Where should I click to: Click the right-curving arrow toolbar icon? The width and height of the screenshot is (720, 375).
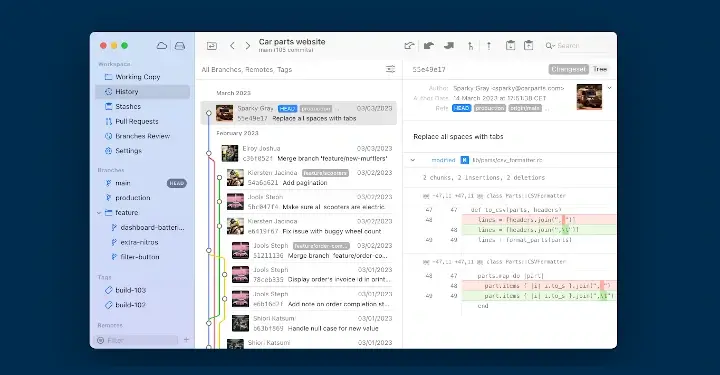tap(449, 45)
